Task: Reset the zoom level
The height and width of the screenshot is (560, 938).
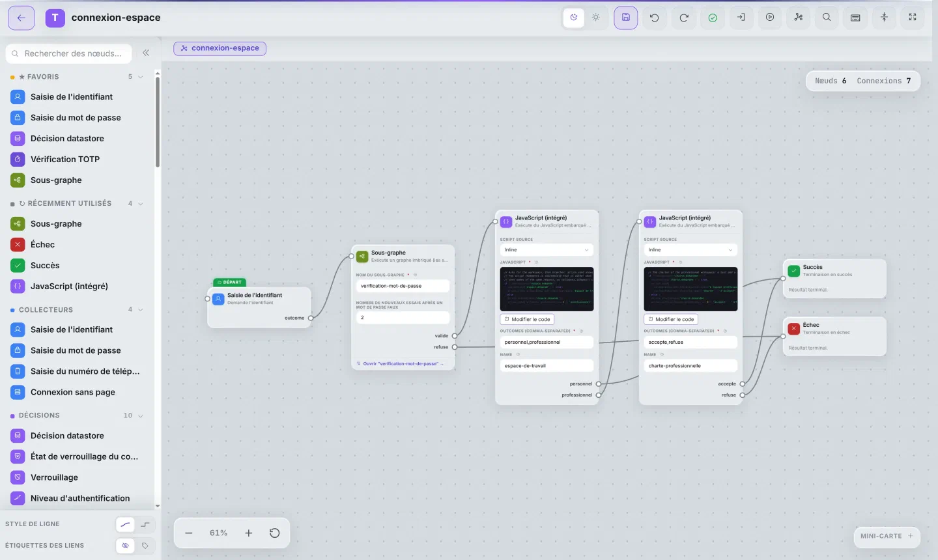Action: [275, 533]
